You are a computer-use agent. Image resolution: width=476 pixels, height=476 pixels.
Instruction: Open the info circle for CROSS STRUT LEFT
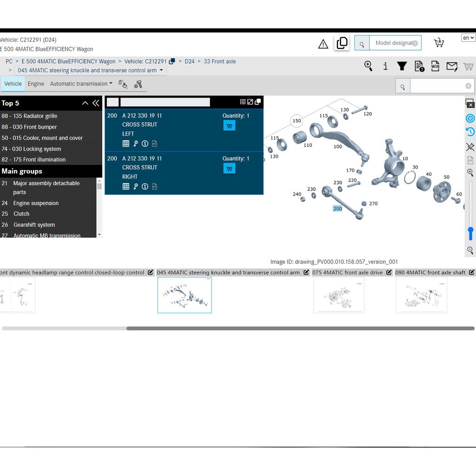tap(145, 144)
